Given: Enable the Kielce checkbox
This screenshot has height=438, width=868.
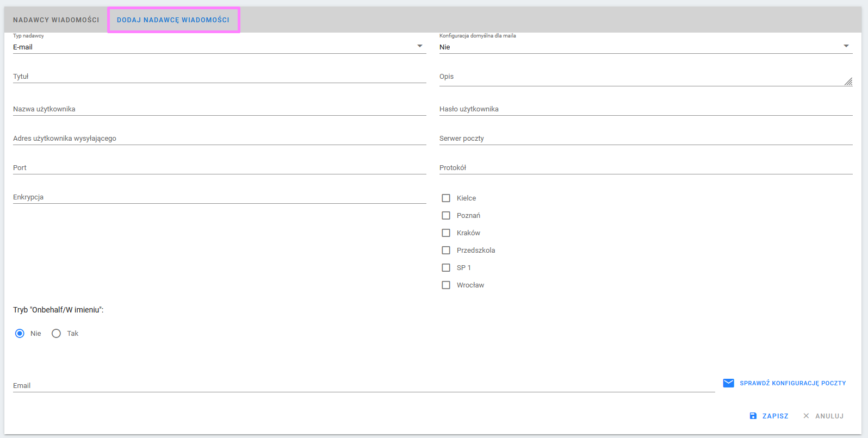Looking at the screenshot, I should tap(446, 198).
